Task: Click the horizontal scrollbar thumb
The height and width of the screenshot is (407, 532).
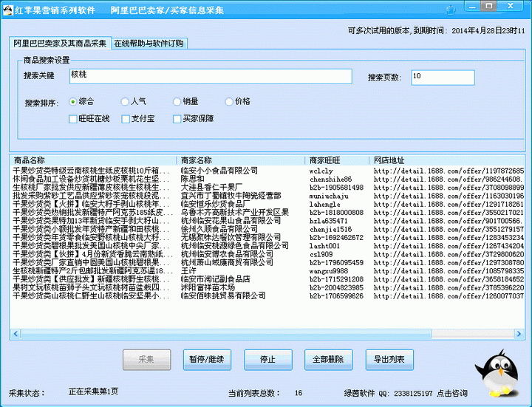Action: pyautogui.click(x=226, y=334)
